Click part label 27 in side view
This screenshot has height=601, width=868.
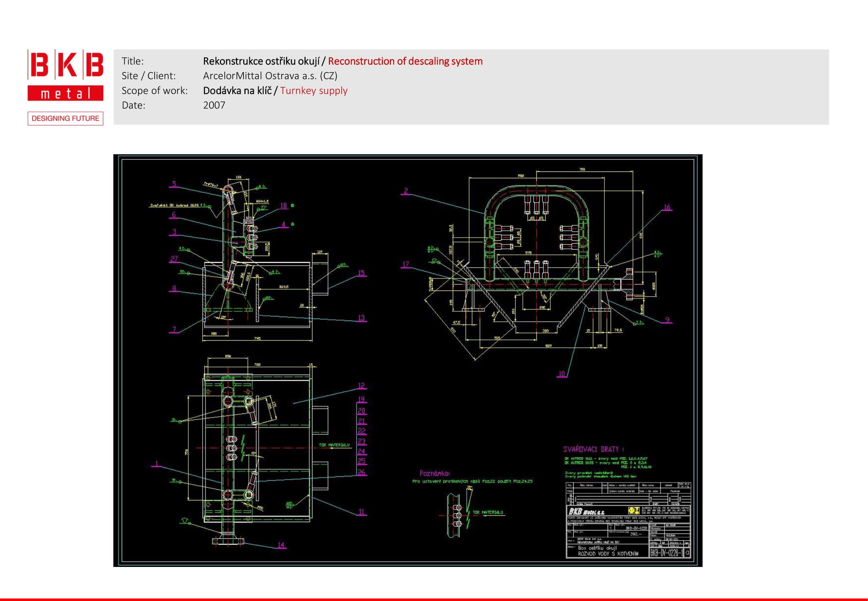point(174,259)
